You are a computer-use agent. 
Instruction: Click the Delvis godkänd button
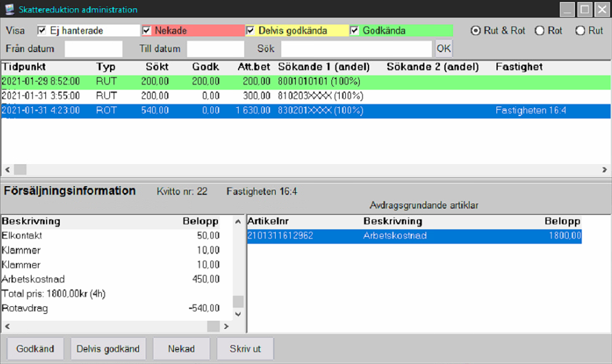[108, 349]
